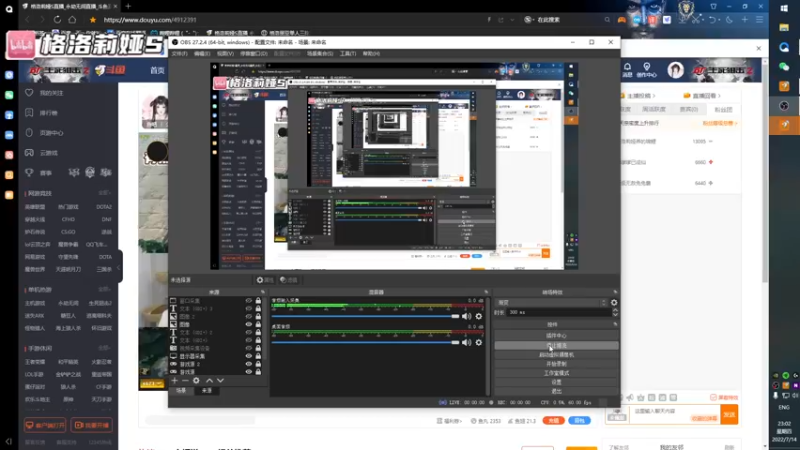Click the browser search magnifier icon
This screenshot has height=450, width=800.
coord(607,20)
